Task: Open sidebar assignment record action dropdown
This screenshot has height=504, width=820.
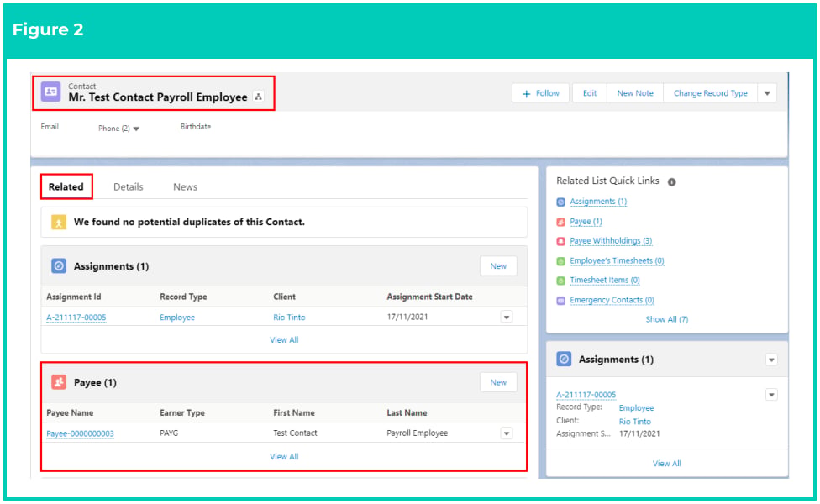Action: [x=771, y=395]
